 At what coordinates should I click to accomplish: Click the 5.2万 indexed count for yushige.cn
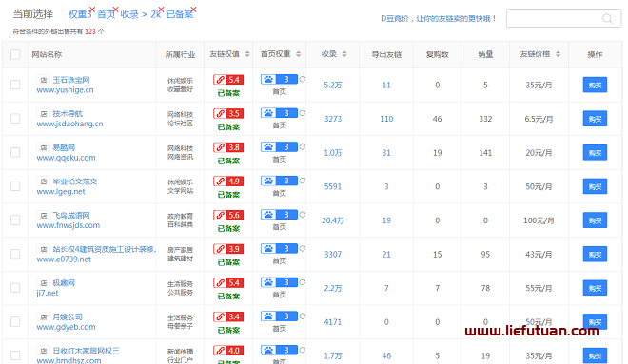pos(333,85)
